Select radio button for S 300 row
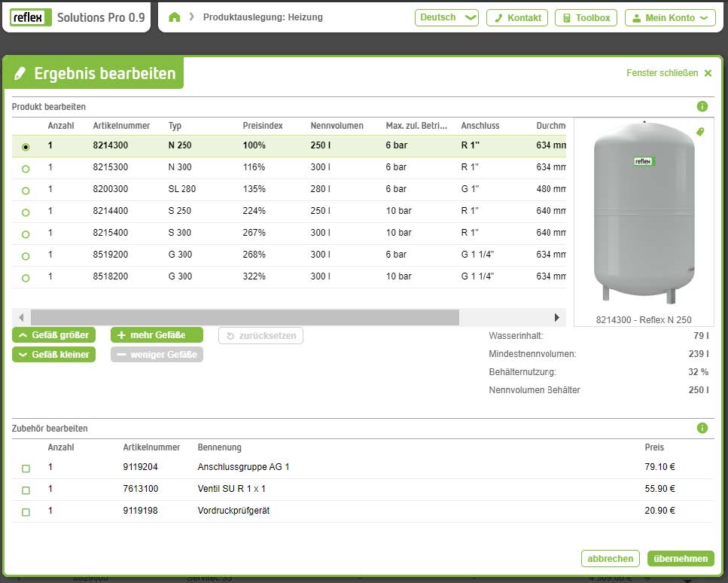The image size is (728, 583). point(26,234)
